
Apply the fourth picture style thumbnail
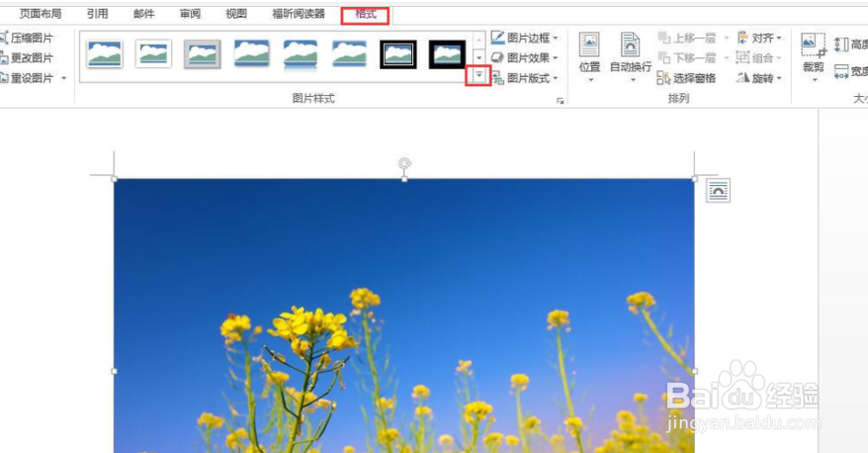pos(251,53)
